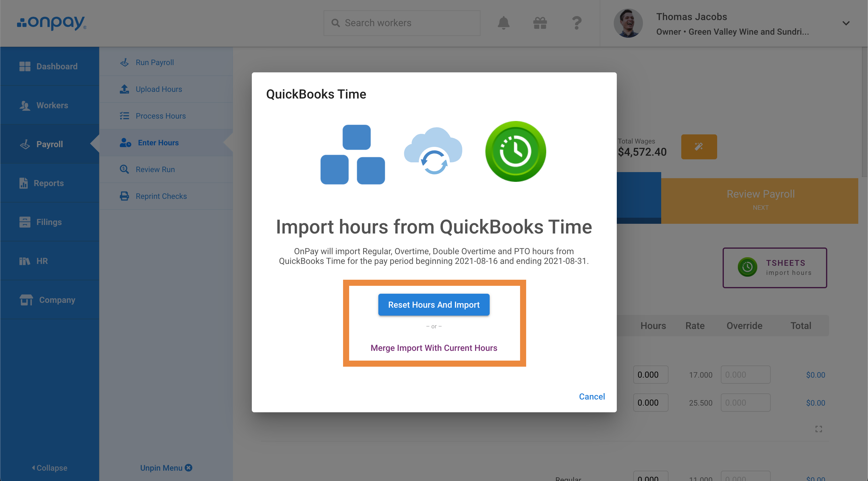Open Workers in the sidebar
Screen dimensions: 868x481
tap(50, 105)
